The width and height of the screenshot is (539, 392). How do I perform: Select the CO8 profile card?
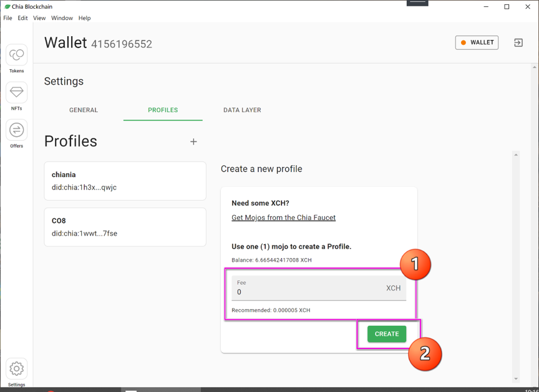(125, 227)
